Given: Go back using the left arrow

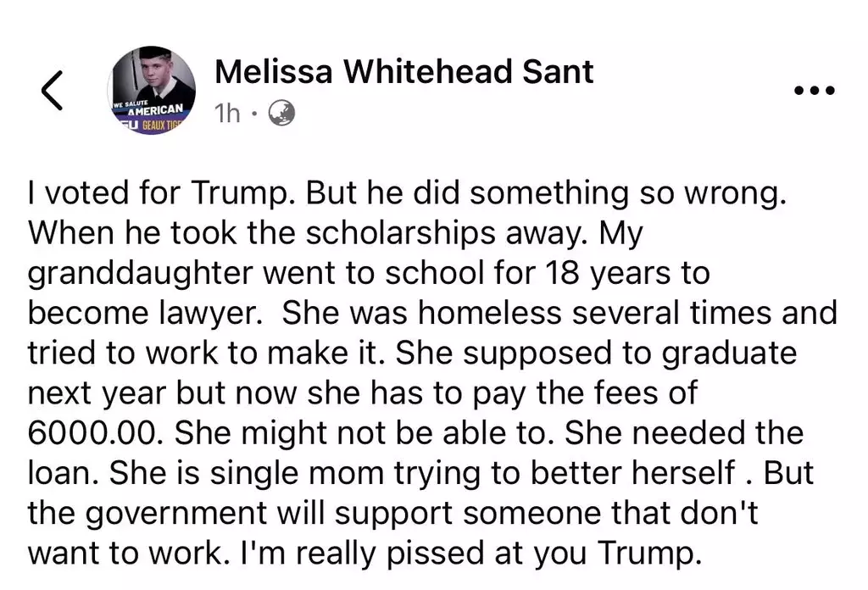Looking at the screenshot, I should click(x=52, y=90).
